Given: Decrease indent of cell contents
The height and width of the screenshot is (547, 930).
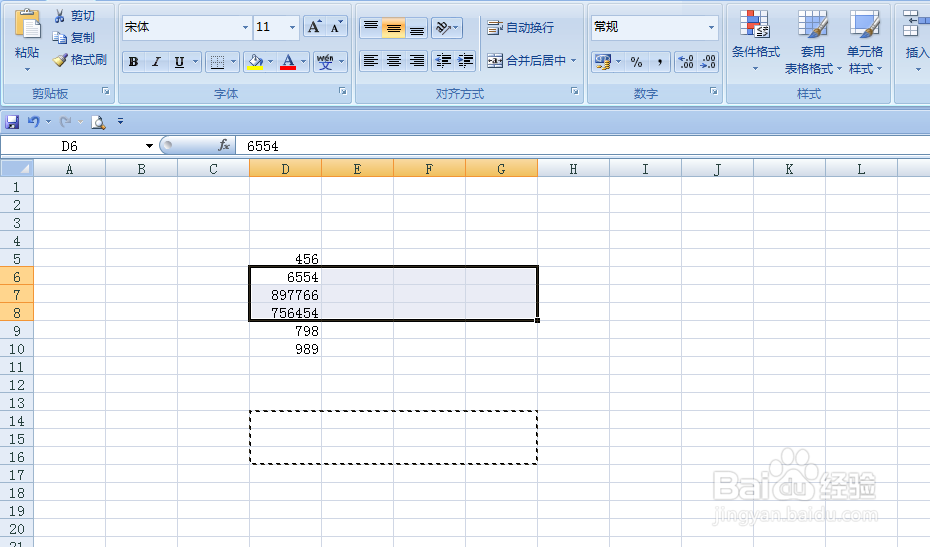Looking at the screenshot, I should point(443,61).
